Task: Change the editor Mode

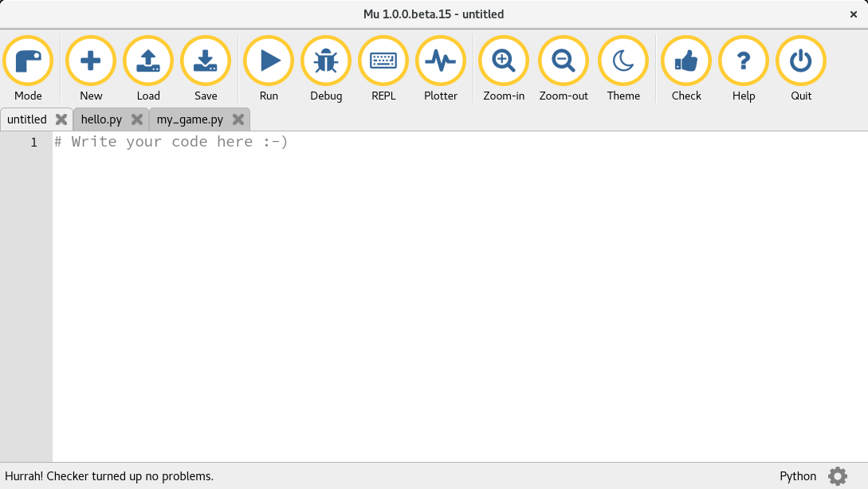Action: pyautogui.click(x=29, y=61)
